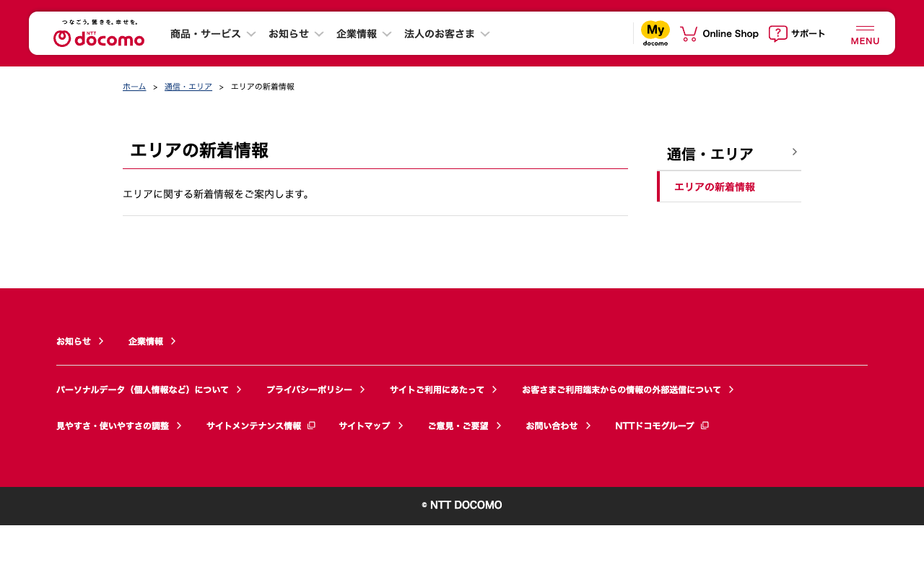Open the サイトマップ footer link

[x=371, y=426]
